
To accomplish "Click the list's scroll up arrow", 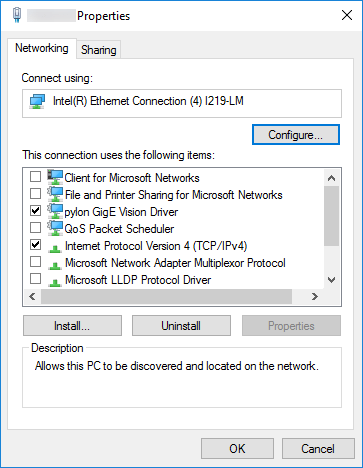I will 331,178.
